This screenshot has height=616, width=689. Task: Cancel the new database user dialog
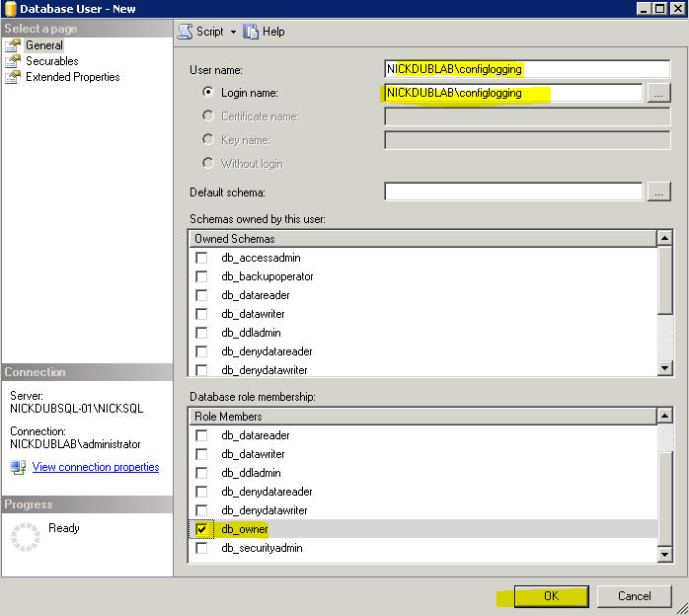pos(634,596)
